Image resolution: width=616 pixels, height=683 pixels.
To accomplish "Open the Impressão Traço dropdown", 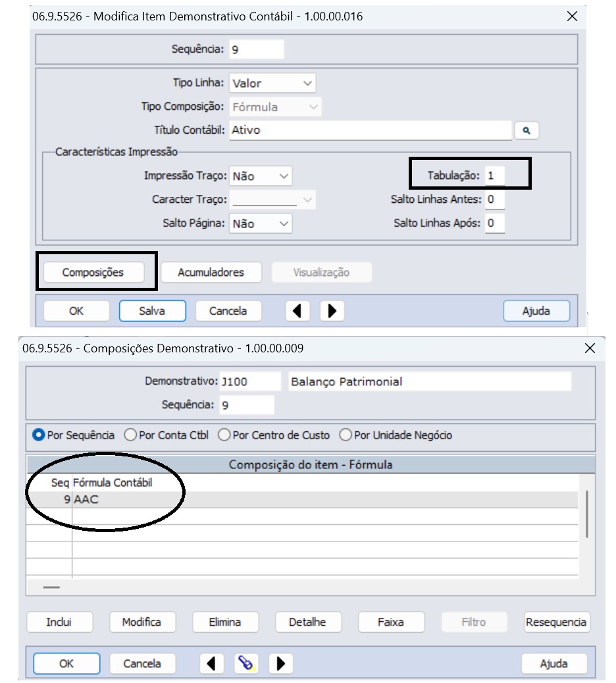I will pyautogui.click(x=261, y=176).
